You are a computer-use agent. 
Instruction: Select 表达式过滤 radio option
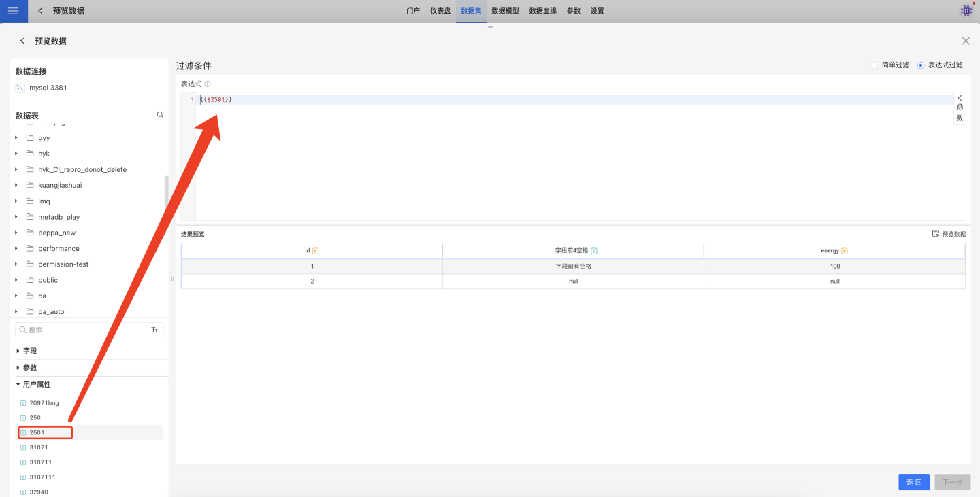click(921, 65)
